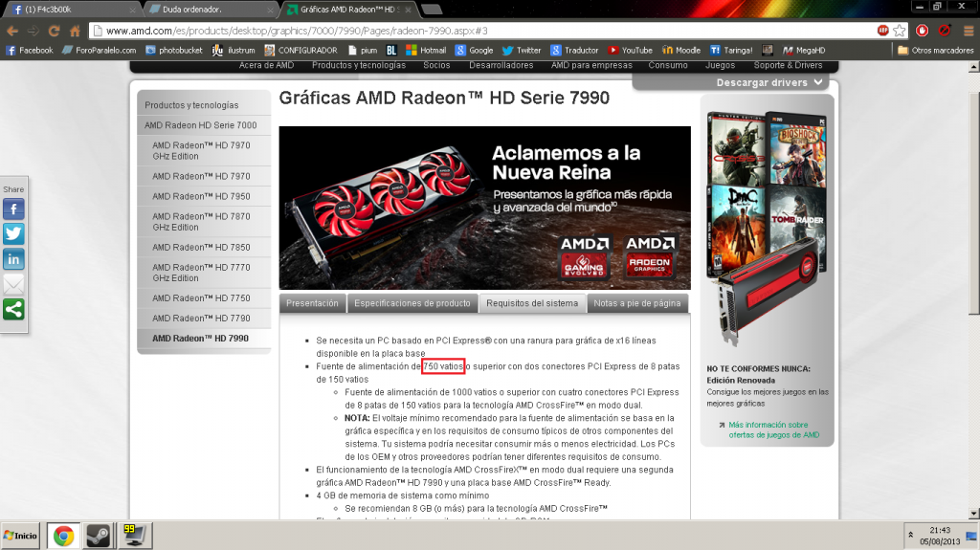
Task: Open the green ShareThis icon
Action: (13, 309)
